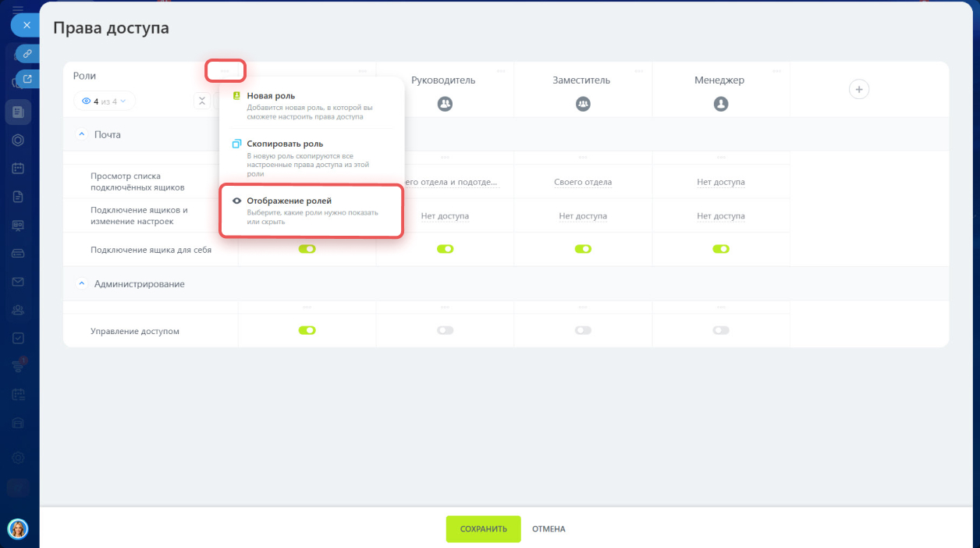The image size is (980, 548).
Task: Open three-dot menu of Руководитель column
Action: click(x=501, y=71)
